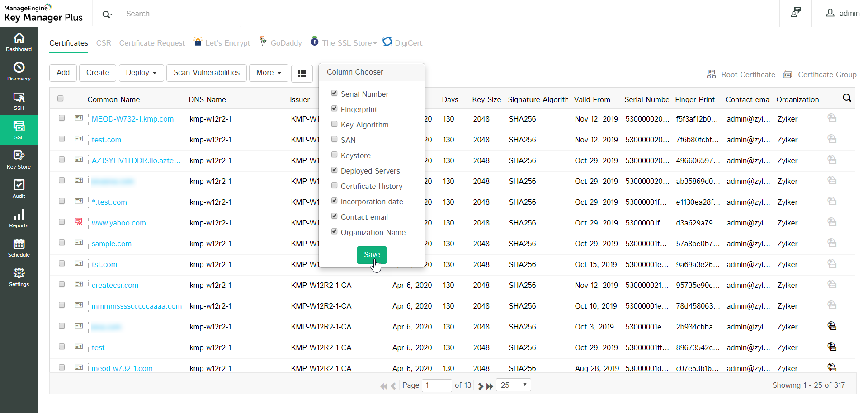This screenshot has width=868, height=413.
Task: Open Key Store in the sidebar
Action: click(x=19, y=160)
